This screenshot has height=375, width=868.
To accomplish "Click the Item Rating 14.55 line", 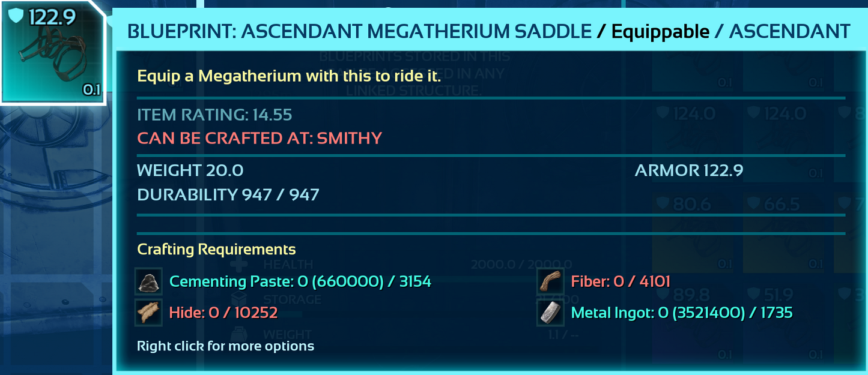I will tap(214, 115).
